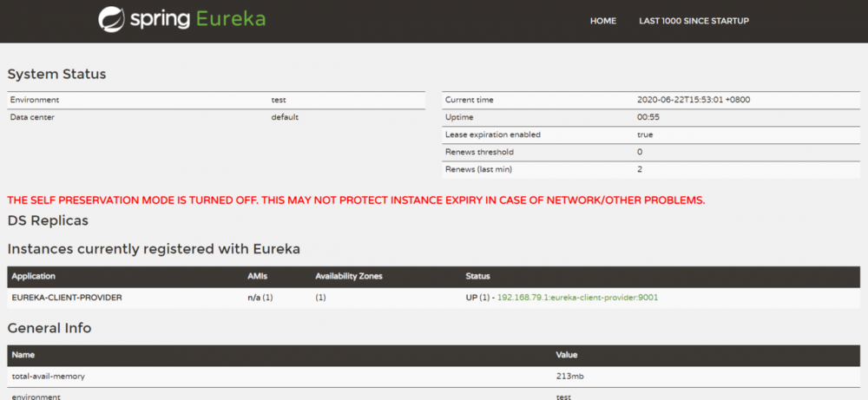Select the Renews (last min) value 2
Image resolution: width=868 pixels, height=400 pixels.
coord(640,169)
